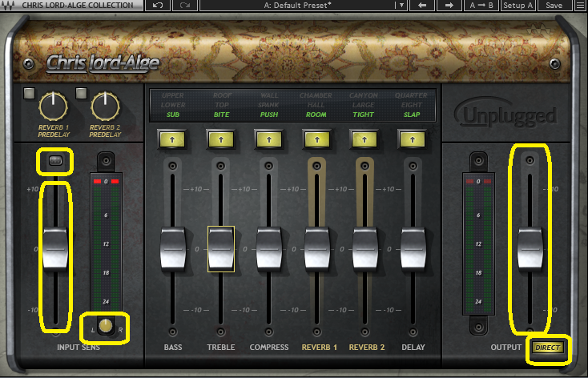Click the Bass mode selector arrow button
Screen dimensions: 588x378
pyautogui.click(x=173, y=139)
